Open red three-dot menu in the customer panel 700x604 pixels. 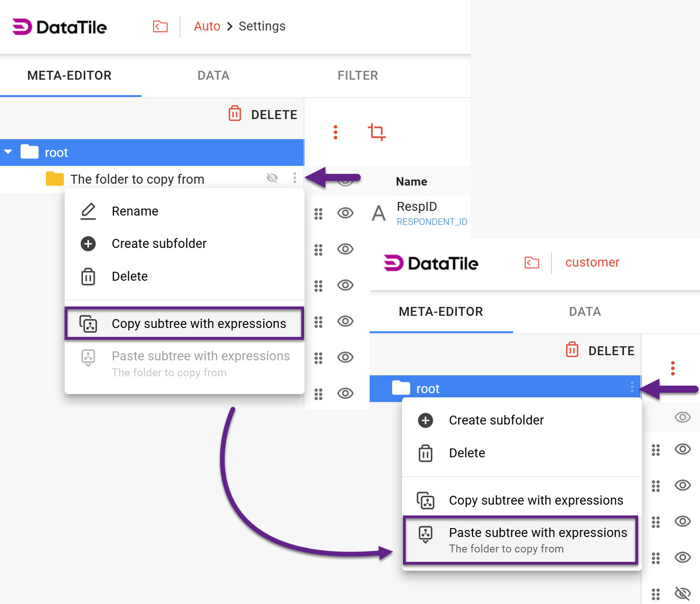673,368
